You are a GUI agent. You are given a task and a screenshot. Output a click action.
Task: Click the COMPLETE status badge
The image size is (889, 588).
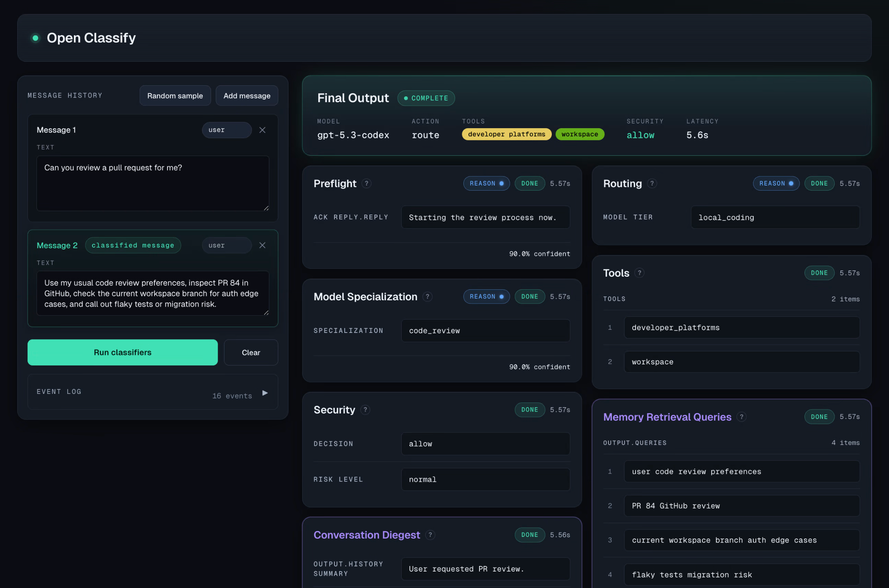pos(426,98)
